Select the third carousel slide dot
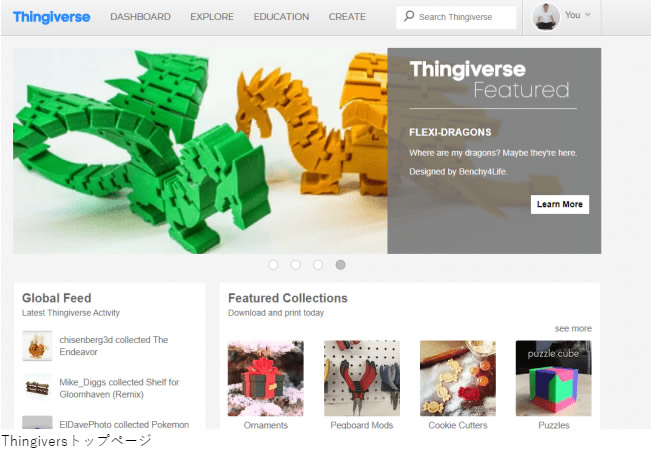The width and height of the screenshot is (651, 456). 318,265
